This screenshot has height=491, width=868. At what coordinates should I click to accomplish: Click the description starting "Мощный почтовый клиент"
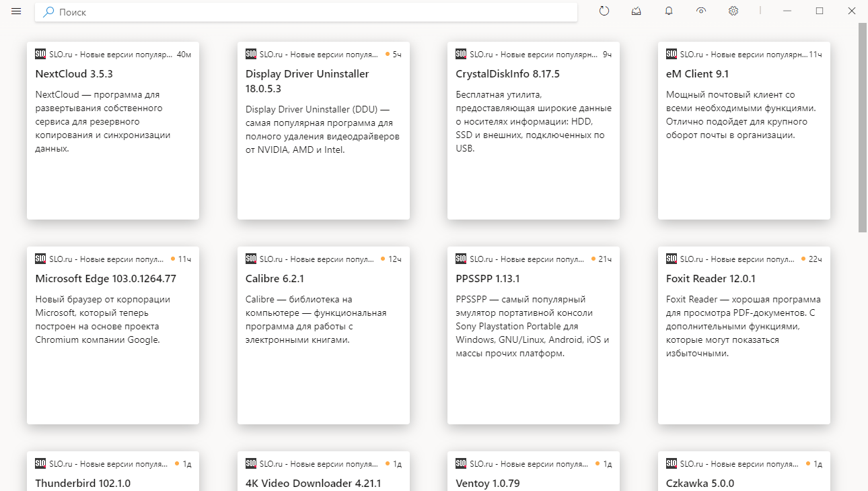pos(742,114)
